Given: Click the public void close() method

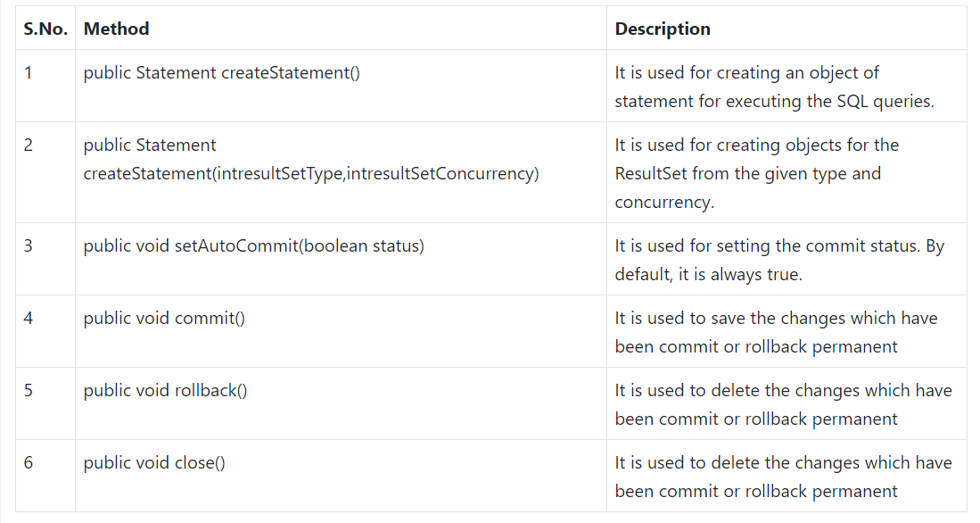Looking at the screenshot, I should pyautogui.click(x=154, y=462).
